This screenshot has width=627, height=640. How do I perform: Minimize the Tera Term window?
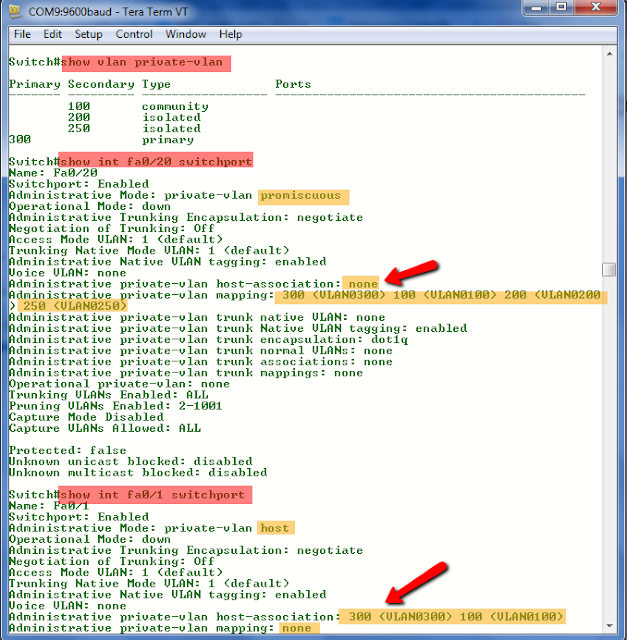[x=536, y=7]
